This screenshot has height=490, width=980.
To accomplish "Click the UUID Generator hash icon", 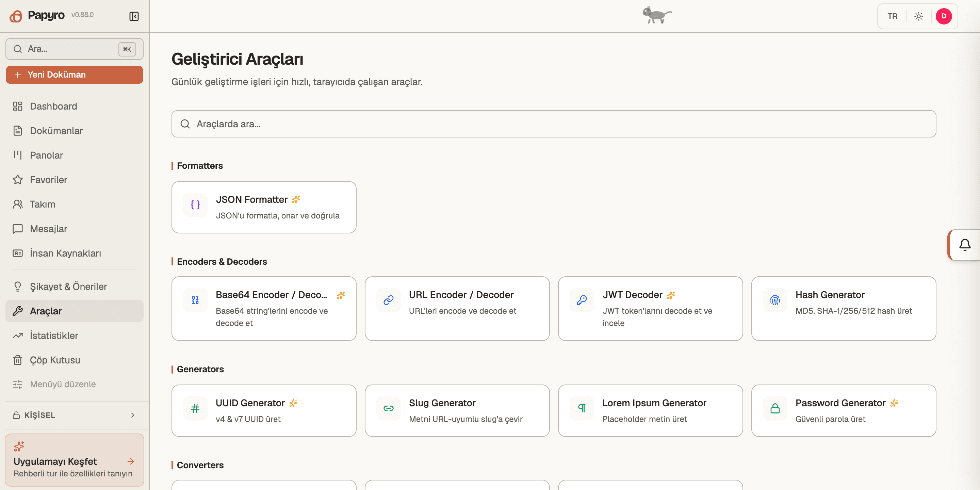I will (x=195, y=408).
